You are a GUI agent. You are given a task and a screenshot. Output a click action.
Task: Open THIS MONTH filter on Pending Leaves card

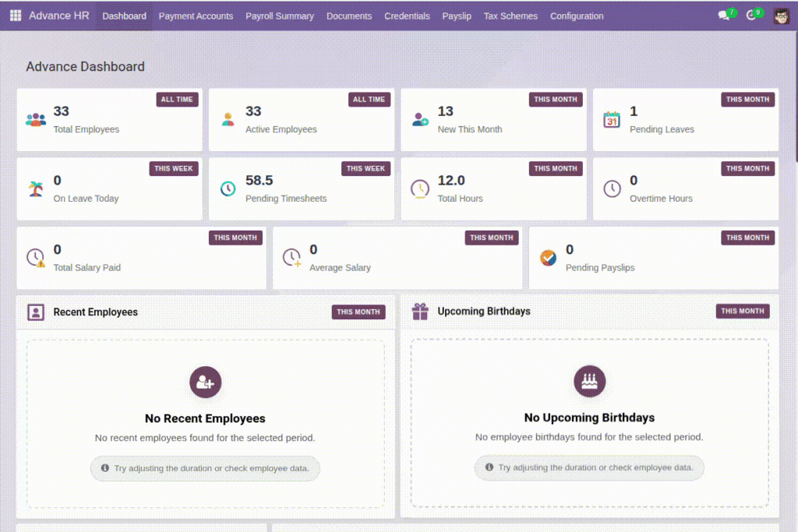[747, 100]
